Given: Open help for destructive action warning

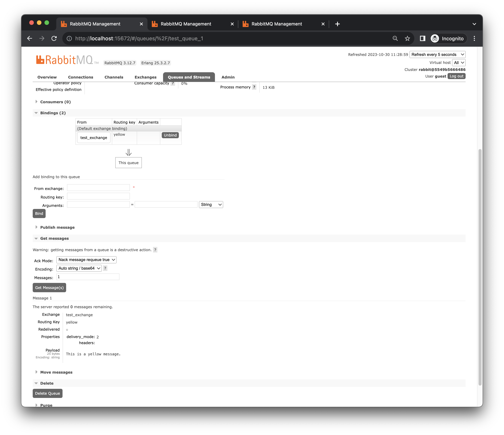Looking at the screenshot, I should [x=155, y=250].
